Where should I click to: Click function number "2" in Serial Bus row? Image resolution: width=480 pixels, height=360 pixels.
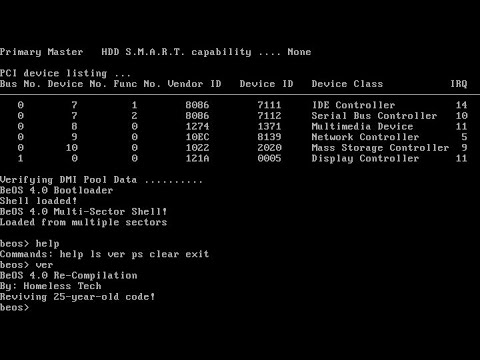coord(134,116)
